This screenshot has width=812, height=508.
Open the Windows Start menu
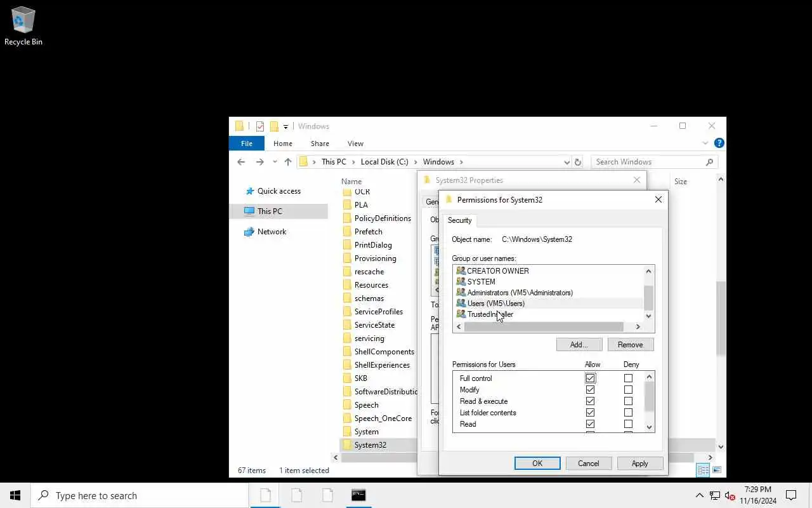pos(15,495)
